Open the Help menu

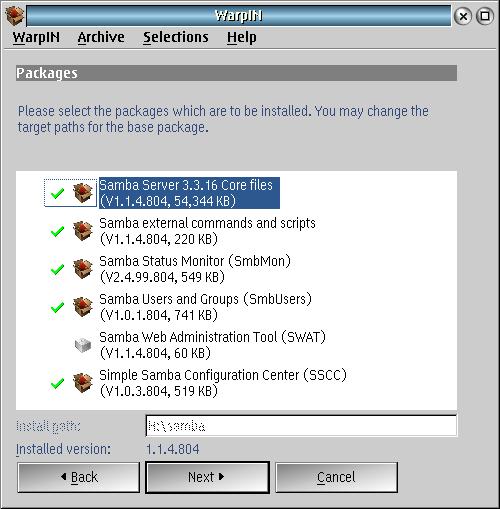[242, 37]
